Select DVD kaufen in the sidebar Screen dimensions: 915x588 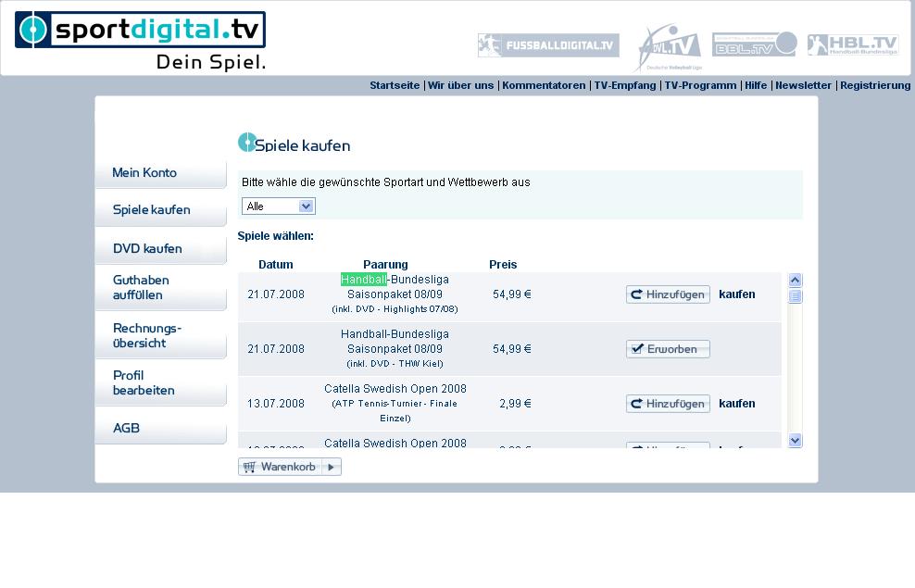161,249
